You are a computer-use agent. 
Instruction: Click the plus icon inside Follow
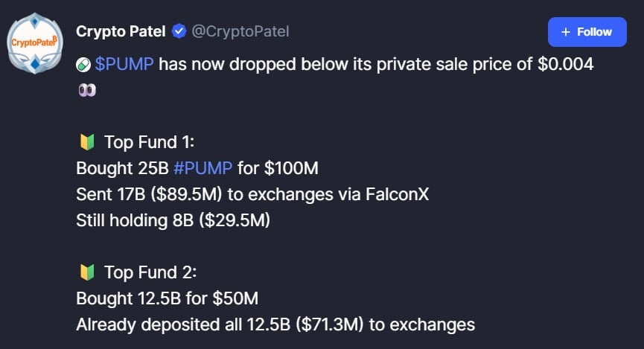click(565, 32)
